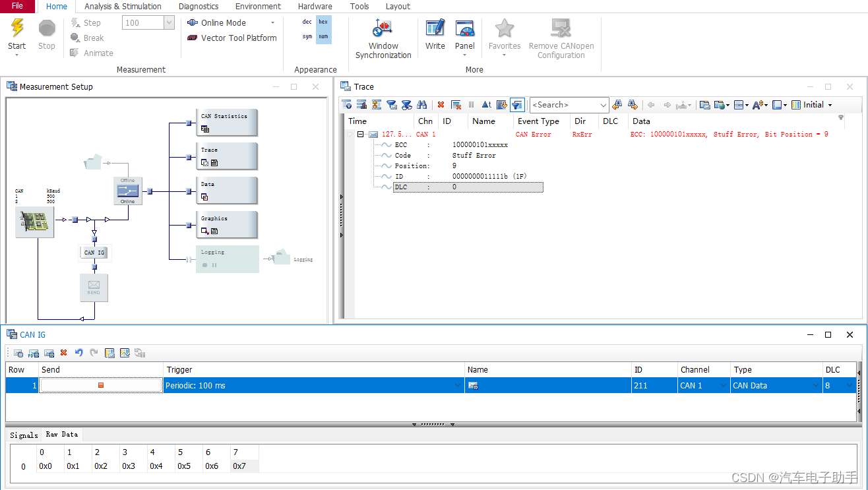
Task: Toggle delta time display in Trace toolbar
Action: [487, 104]
